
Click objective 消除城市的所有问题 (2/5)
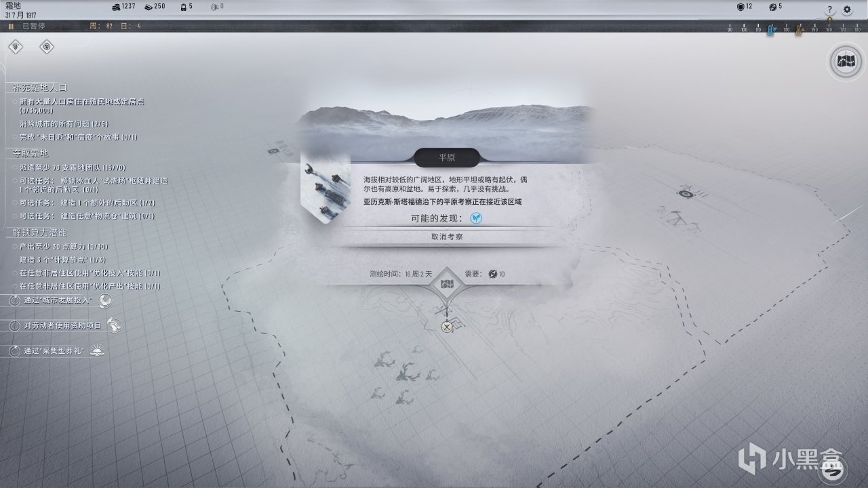tap(64, 124)
